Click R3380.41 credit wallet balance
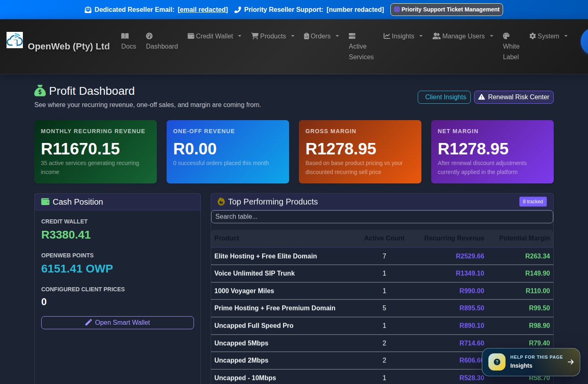This screenshot has height=384, width=588. [66, 235]
